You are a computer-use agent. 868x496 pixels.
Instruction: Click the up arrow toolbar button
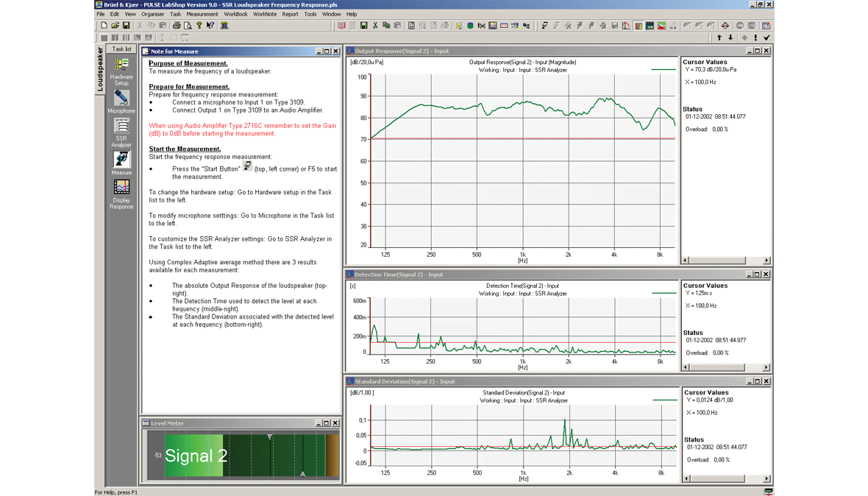point(719,38)
